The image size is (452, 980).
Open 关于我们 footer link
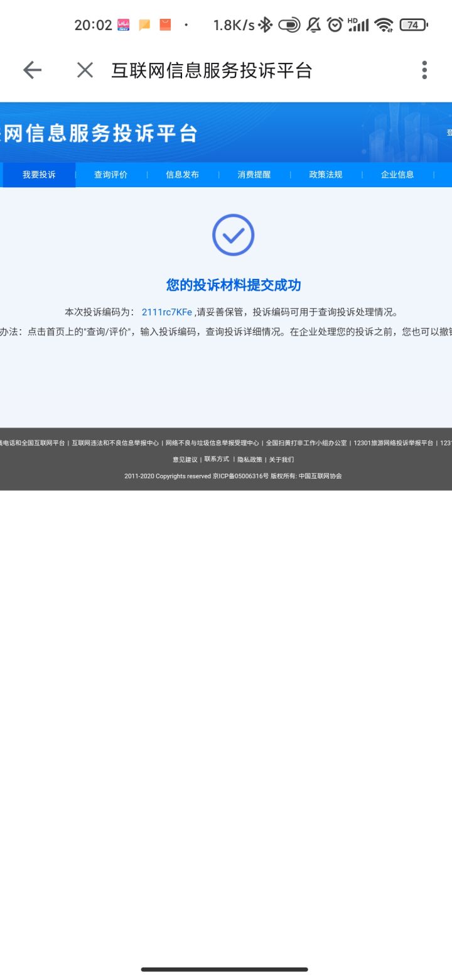point(281,459)
